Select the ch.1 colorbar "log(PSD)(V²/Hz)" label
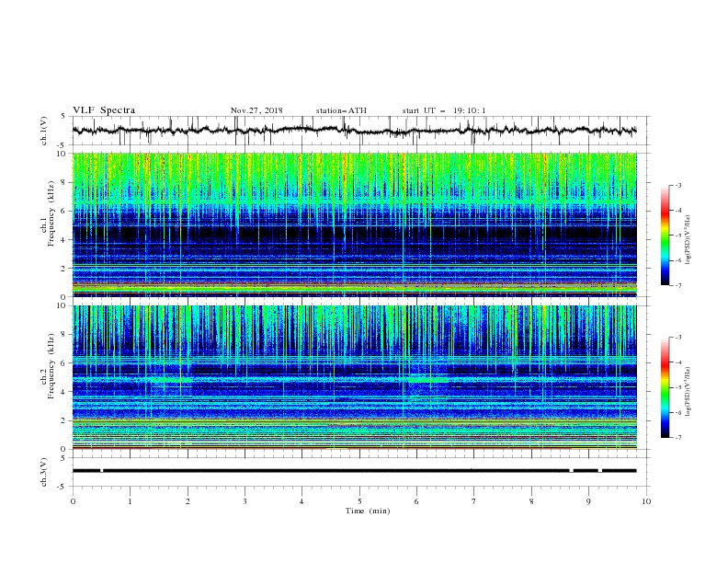 [688, 240]
